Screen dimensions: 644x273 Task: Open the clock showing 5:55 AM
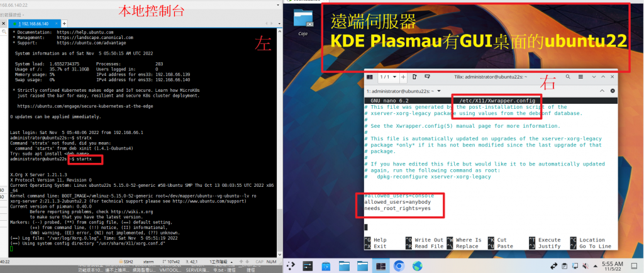(613, 266)
